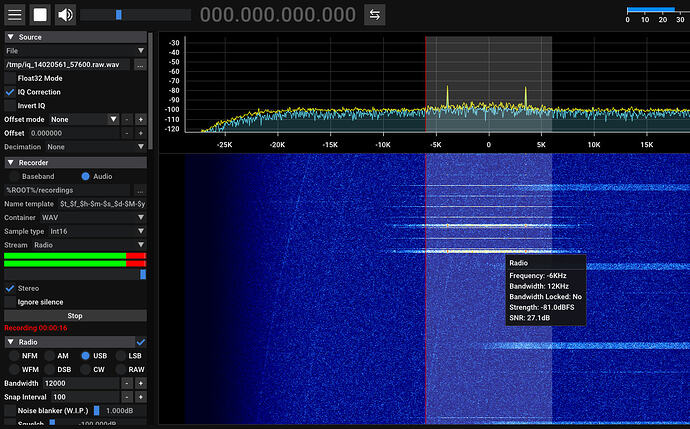Toggle the Radio module enable checkmark
690x429 pixels.
(141, 342)
